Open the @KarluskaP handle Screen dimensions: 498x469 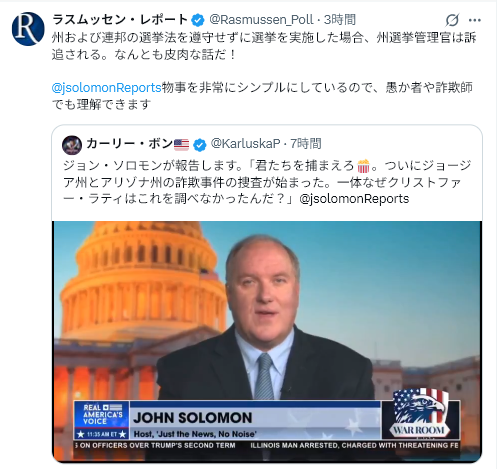(x=246, y=144)
